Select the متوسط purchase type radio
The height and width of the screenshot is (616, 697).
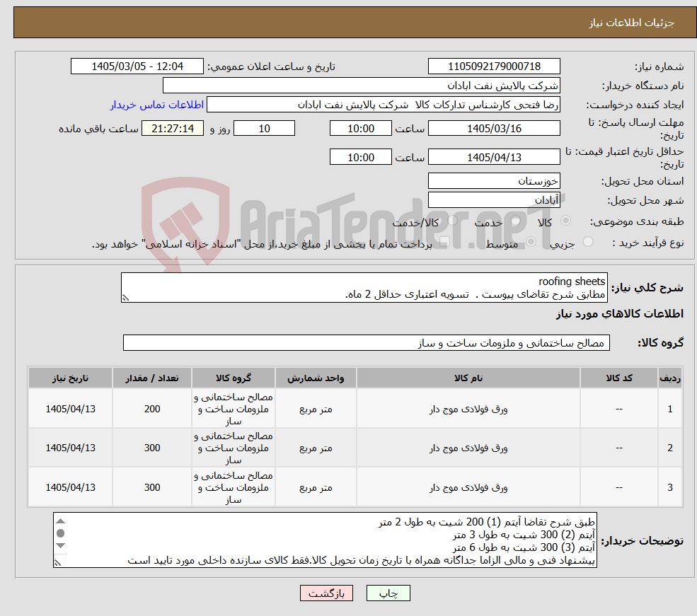tap(531, 242)
